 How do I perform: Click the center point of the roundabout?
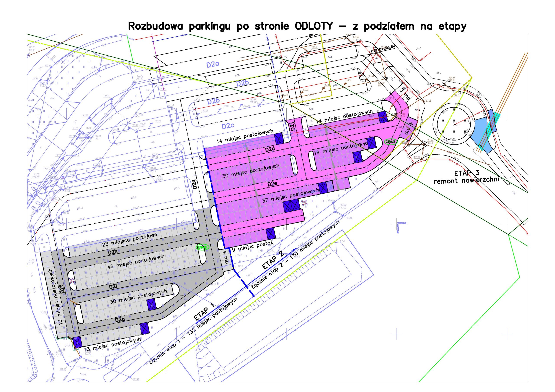pyautogui.click(x=455, y=125)
